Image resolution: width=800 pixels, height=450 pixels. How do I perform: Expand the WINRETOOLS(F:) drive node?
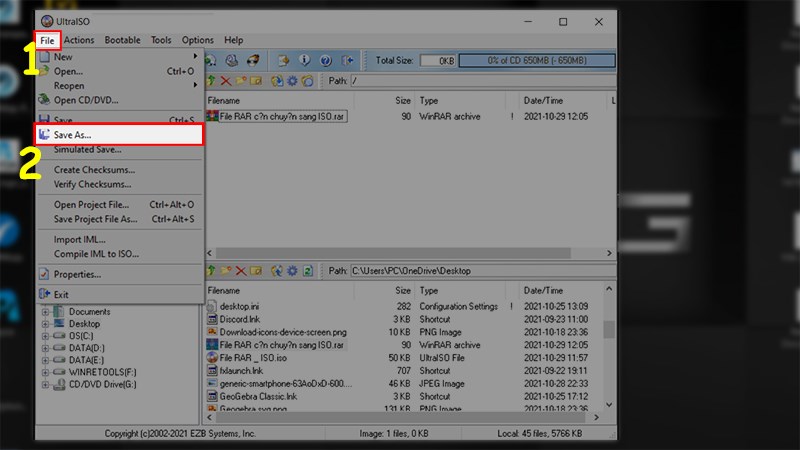coord(45,372)
